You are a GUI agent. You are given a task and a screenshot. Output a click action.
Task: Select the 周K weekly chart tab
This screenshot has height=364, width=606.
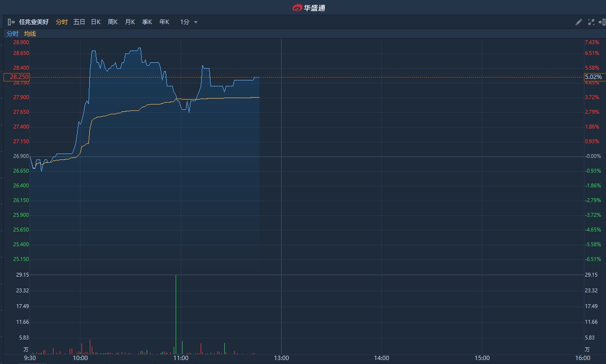coord(113,22)
